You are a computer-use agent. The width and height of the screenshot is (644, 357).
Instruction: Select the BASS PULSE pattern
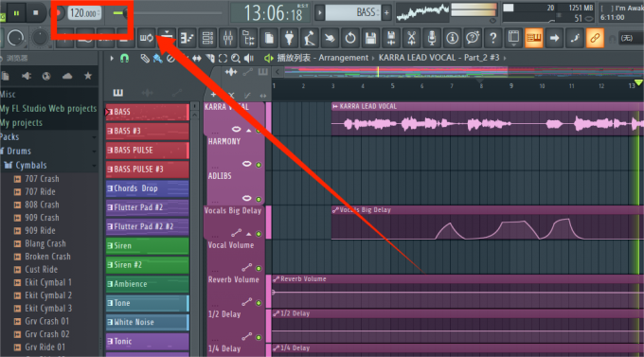[147, 150]
